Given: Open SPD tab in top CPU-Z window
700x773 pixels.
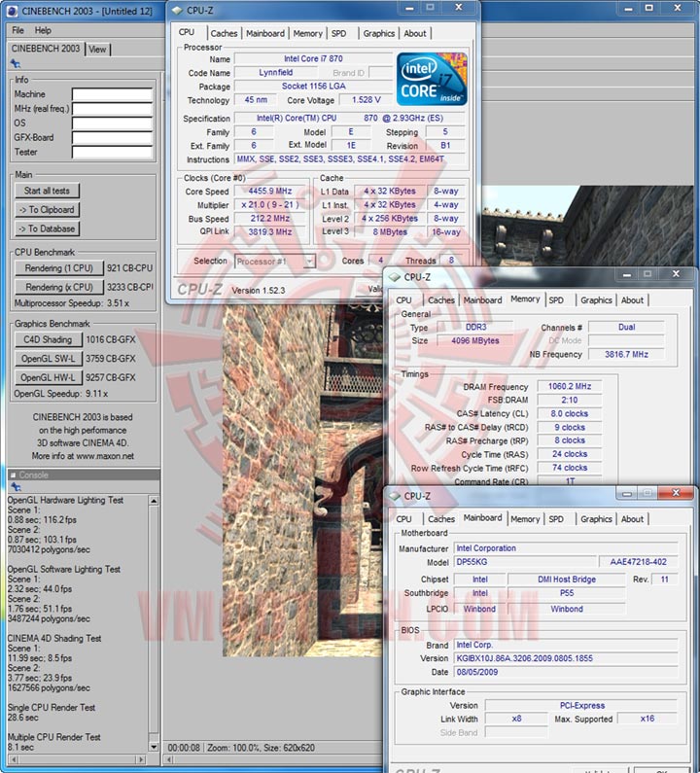Looking at the screenshot, I should pos(338,33).
